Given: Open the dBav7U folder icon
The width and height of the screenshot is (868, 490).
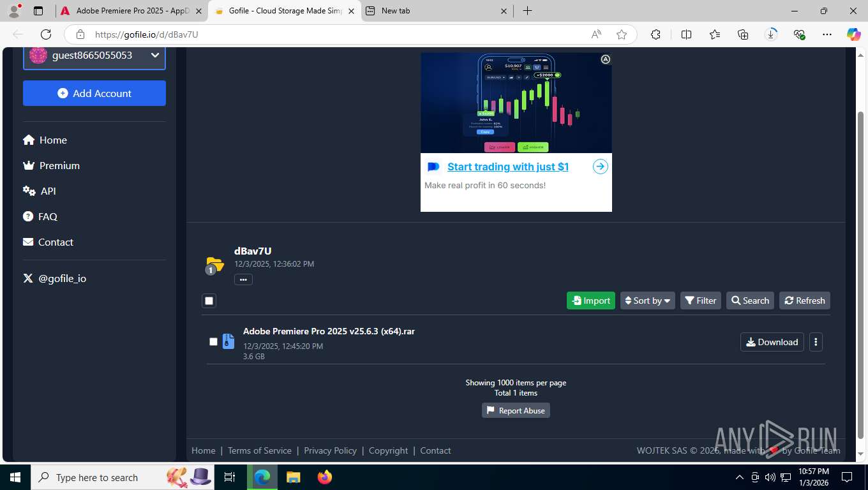Looking at the screenshot, I should (x=215, y=264).
